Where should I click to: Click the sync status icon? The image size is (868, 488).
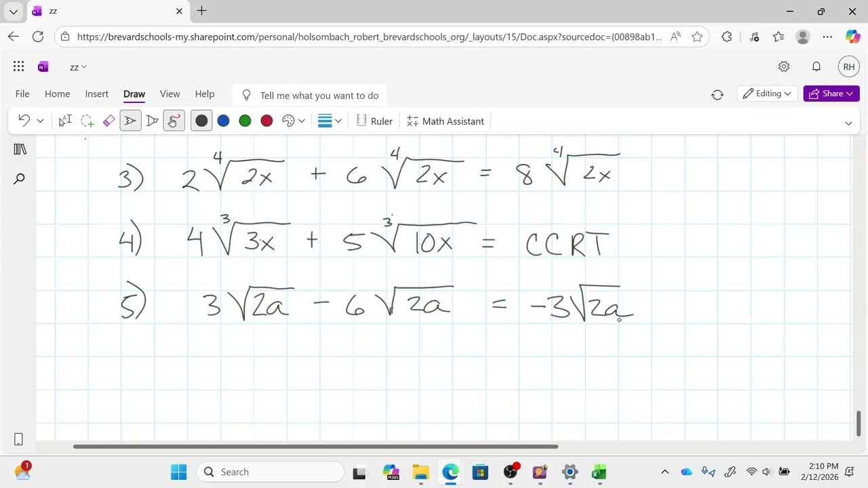tap(717, 95)
